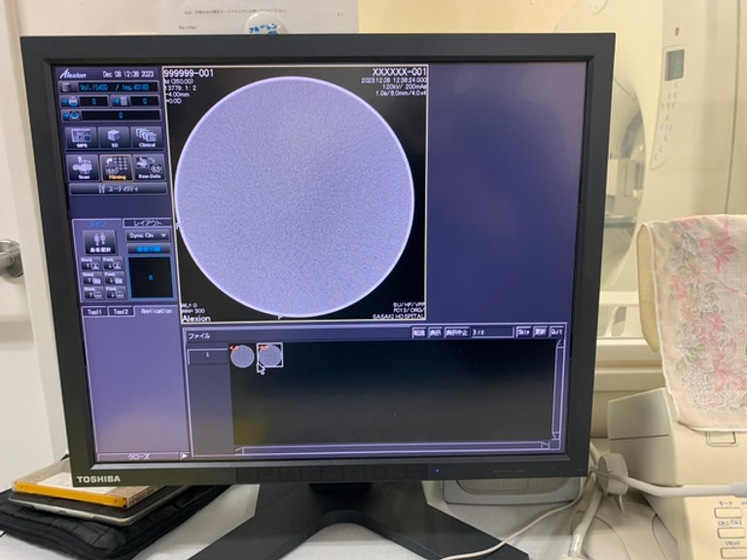Switch to the Tool1 tab
This screenshot has height=560, width=747.
tap(93, 312)
